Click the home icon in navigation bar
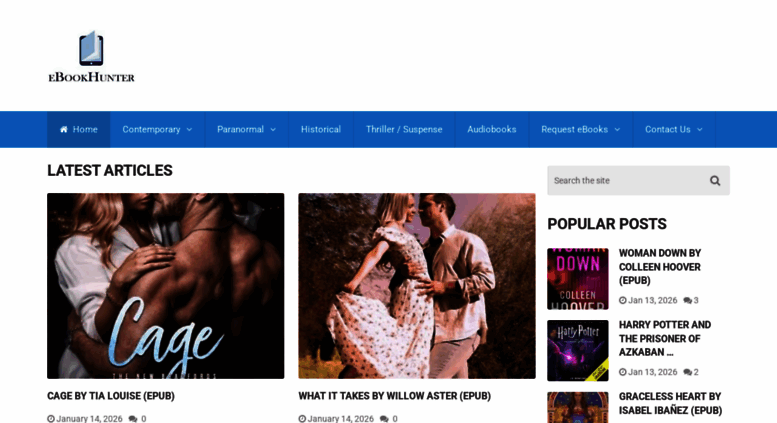Viewport: 777px width, 423px height. click(64, 130)
